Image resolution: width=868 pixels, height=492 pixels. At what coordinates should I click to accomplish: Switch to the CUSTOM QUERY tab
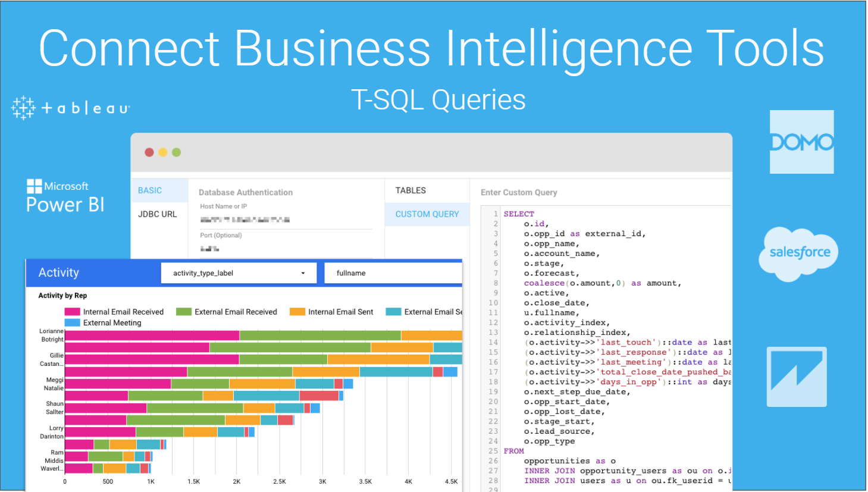click(427, 214)
